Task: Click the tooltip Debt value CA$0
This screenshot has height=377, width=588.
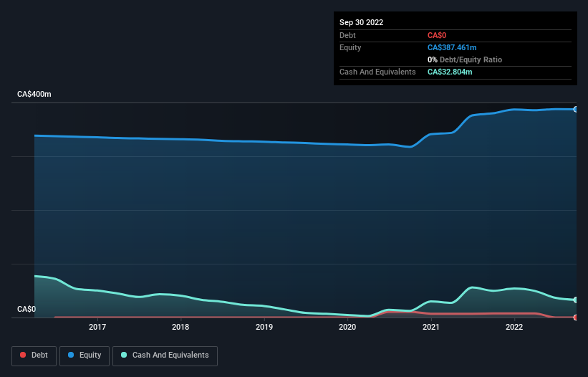Action: [437, 35]
